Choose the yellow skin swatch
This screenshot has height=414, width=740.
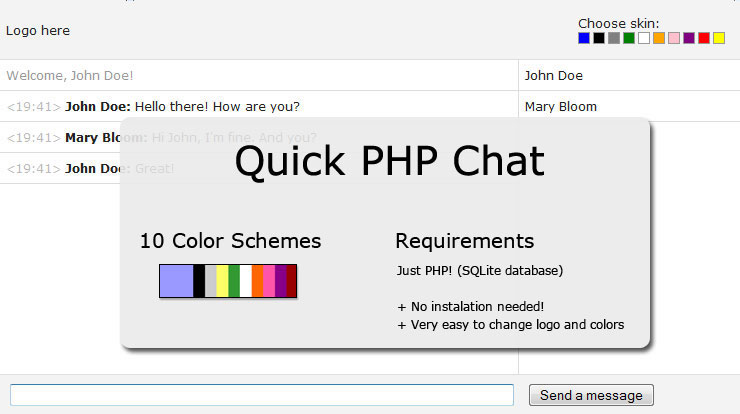pos(719,38)
